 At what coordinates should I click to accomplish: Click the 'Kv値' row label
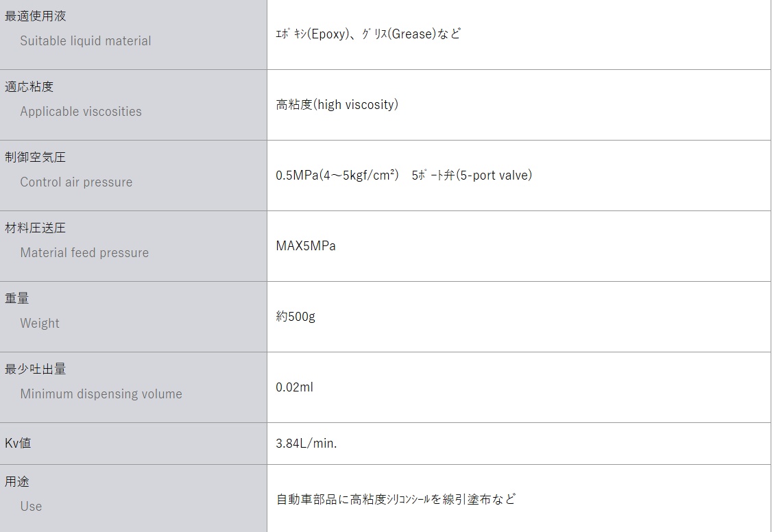[x=18, y=443]
